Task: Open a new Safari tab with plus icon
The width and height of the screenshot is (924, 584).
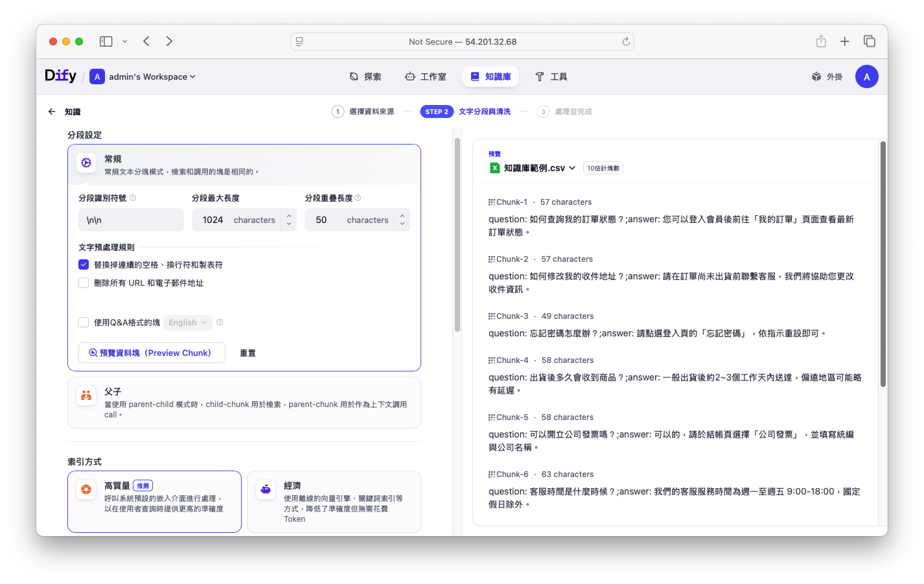Action: point(845,41)
